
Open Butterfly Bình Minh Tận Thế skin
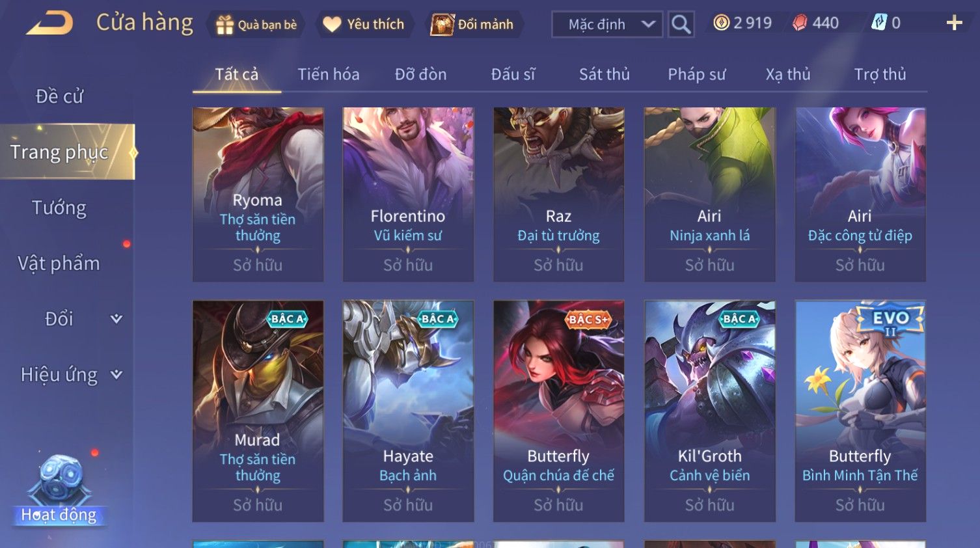pyautogui.click(x=860, y=411)
